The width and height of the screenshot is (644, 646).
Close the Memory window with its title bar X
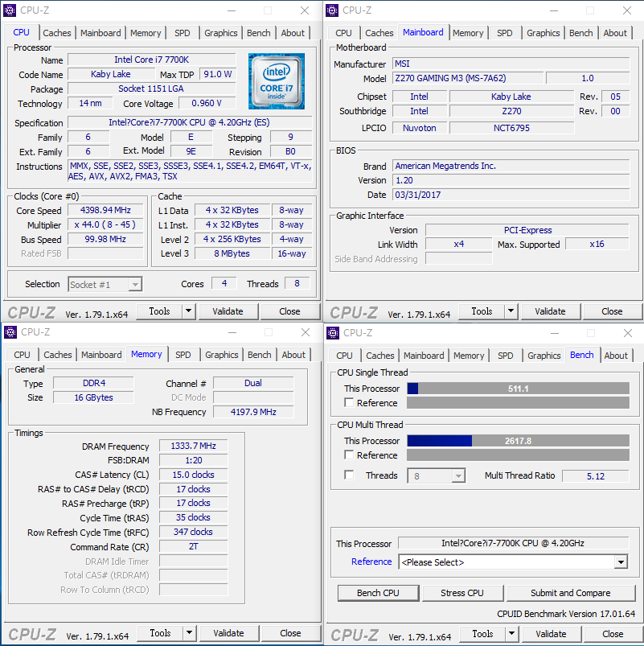[x=305, y=332]
